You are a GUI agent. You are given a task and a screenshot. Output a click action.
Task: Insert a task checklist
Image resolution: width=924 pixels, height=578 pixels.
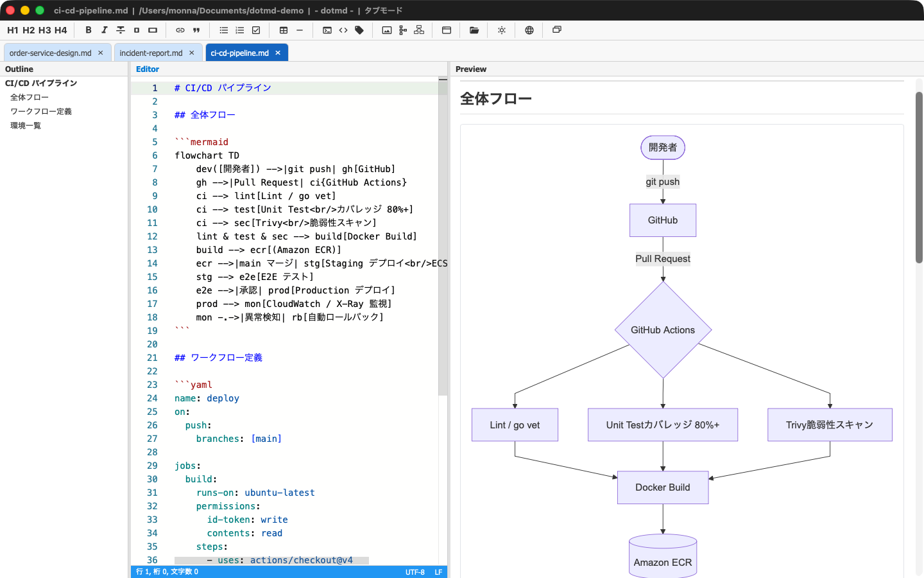click(256, 30)
